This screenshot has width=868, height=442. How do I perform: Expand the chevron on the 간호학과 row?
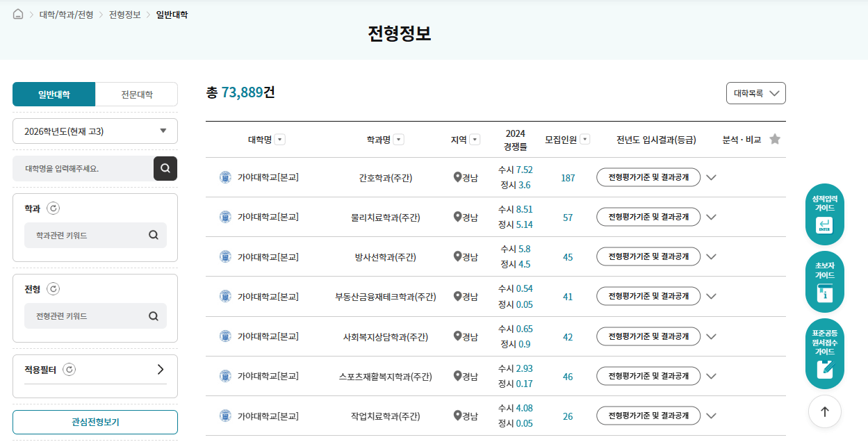(x=711, y=177)
